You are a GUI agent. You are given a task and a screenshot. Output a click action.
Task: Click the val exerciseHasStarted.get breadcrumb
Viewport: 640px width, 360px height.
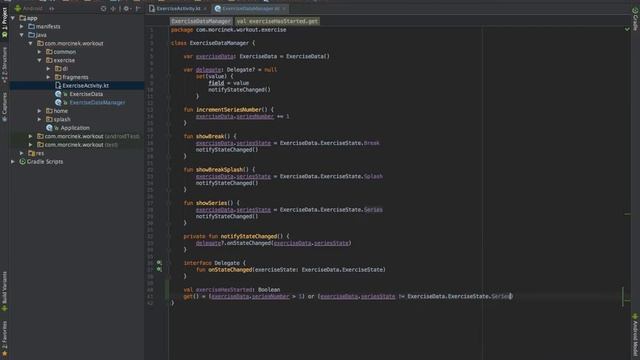pyautogui.click(x=277, y=21)
